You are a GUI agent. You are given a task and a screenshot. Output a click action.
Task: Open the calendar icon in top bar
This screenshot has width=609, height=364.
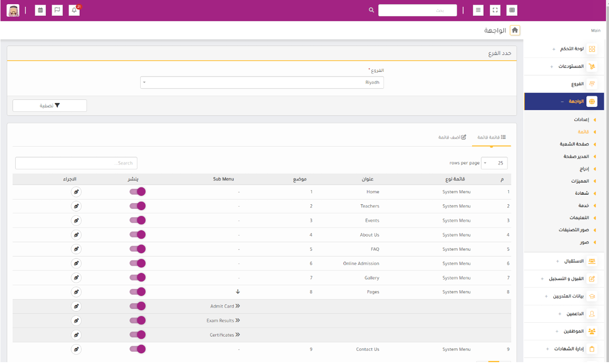pyautogui.click(x=40, y=10)
